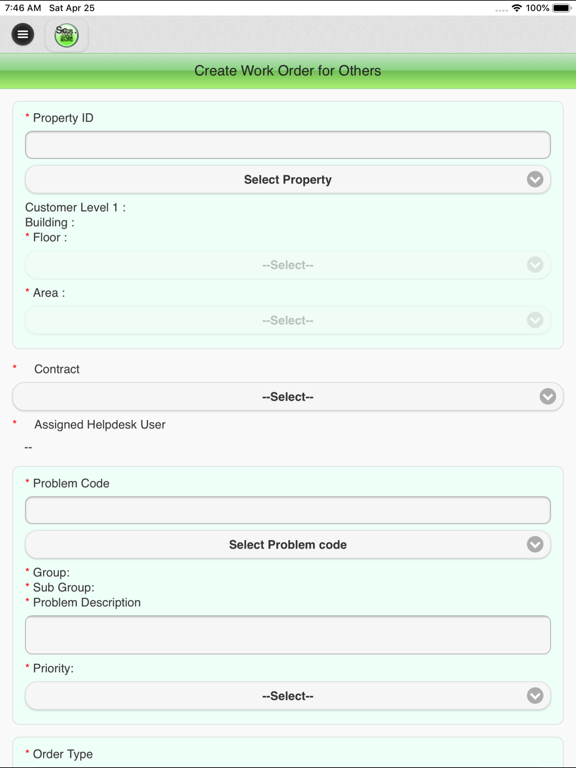Open the Select Property dropdown
This screenshot has height=768, width=576.
(288, 179)
